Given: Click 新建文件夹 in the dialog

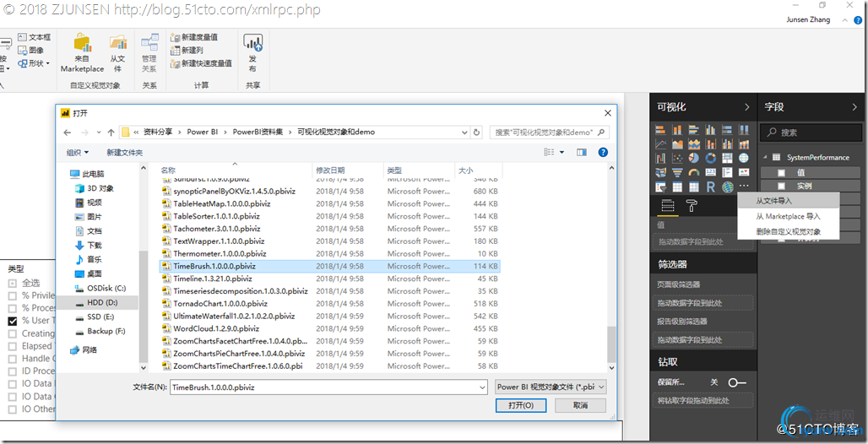Looking at the screenshot, I should pos(125,152).
